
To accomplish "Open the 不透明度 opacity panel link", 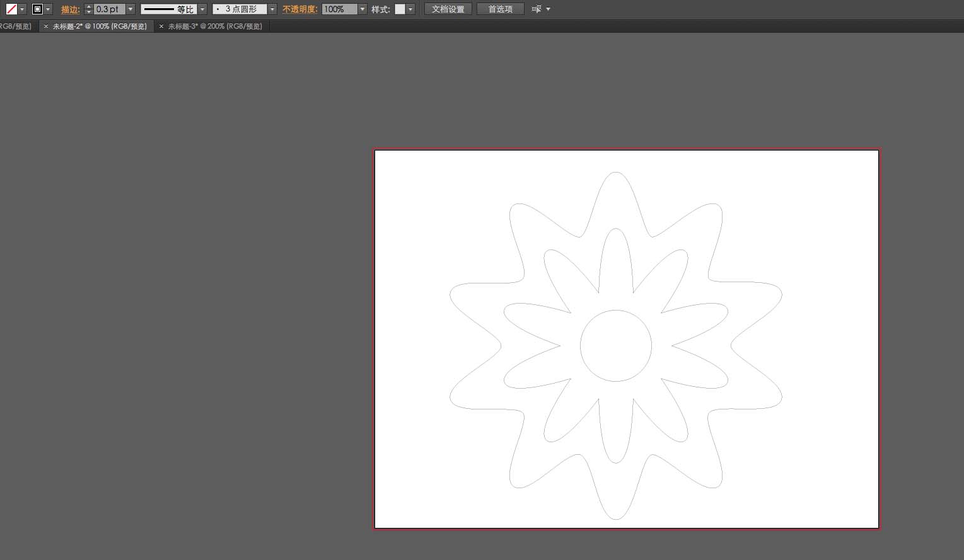I will pos(299,9).
